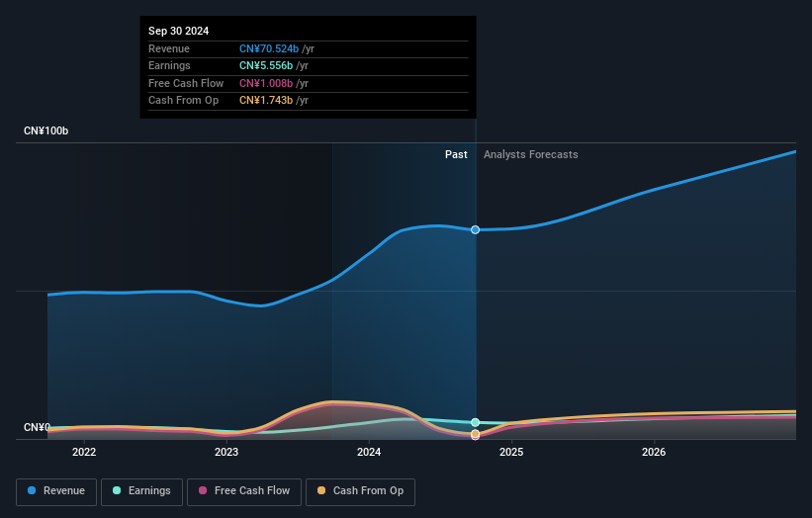Image resolution: width=812 pixels, height=518 pixels.
Task: Click the CN¥1.008b free cash flow value
Action: [266, 83]
